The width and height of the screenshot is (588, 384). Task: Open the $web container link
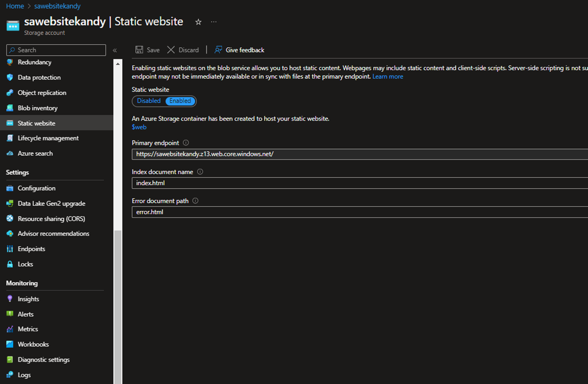click(139, 127)
